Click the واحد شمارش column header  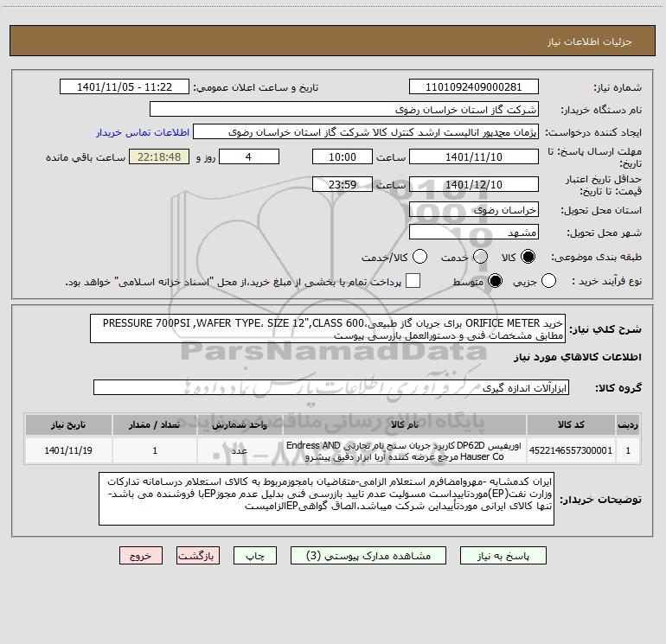click(240, 424)
